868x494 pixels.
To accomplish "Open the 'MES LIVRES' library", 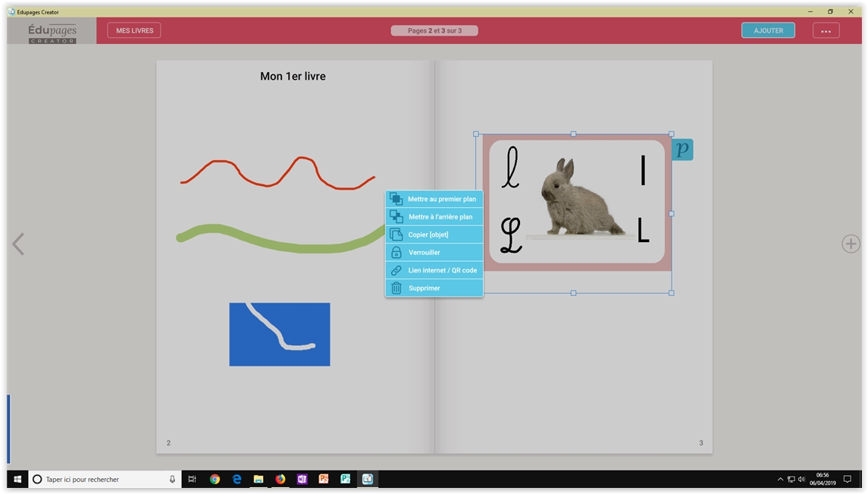I will pyautogui.click(x=134, y=30).
